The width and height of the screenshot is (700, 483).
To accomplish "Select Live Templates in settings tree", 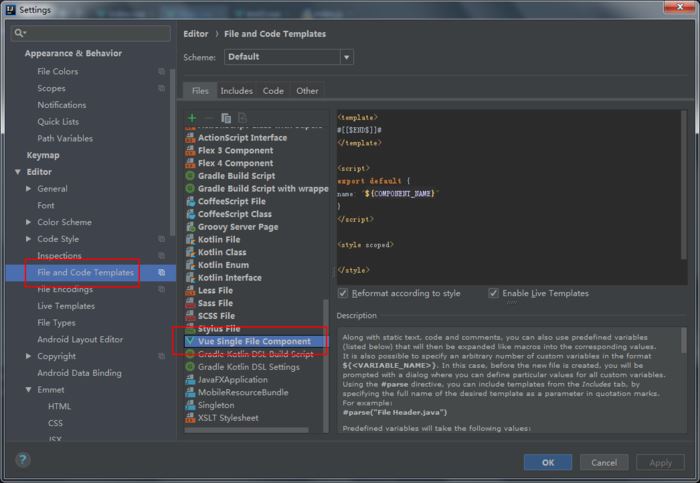I will [66, 306].
